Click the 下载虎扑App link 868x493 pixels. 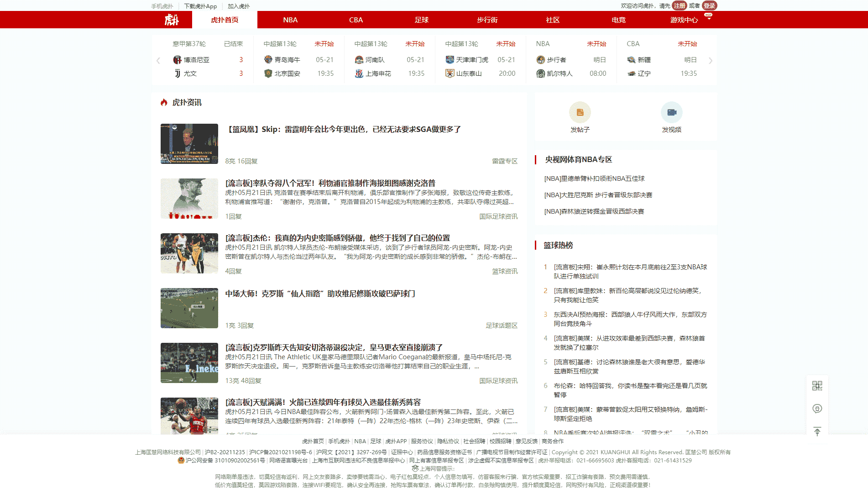[200, 6]
